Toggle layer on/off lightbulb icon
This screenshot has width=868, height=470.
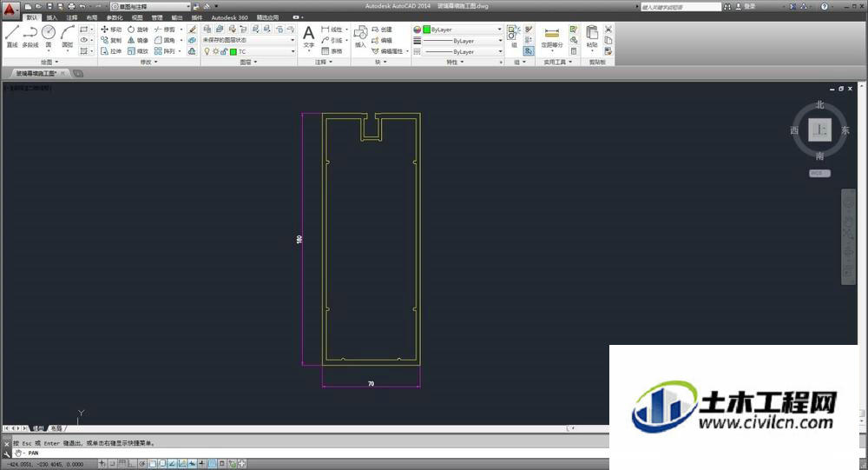tap(207, 51)
